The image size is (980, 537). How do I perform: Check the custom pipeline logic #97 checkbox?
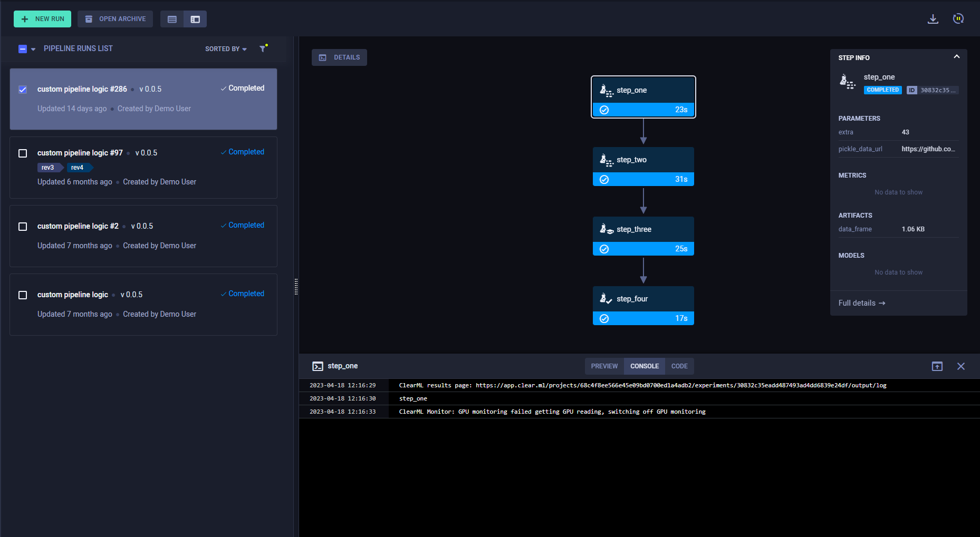tap(23, 153)
